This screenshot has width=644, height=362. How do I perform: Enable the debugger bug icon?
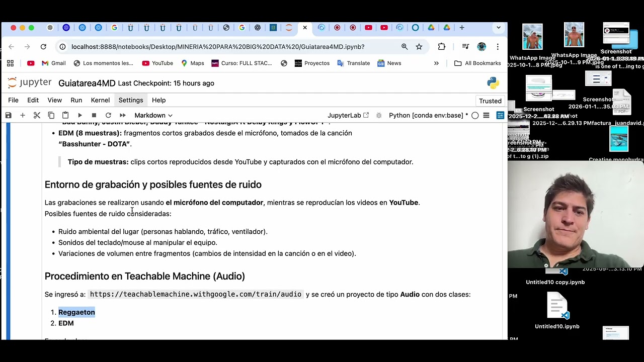(379, 115)
